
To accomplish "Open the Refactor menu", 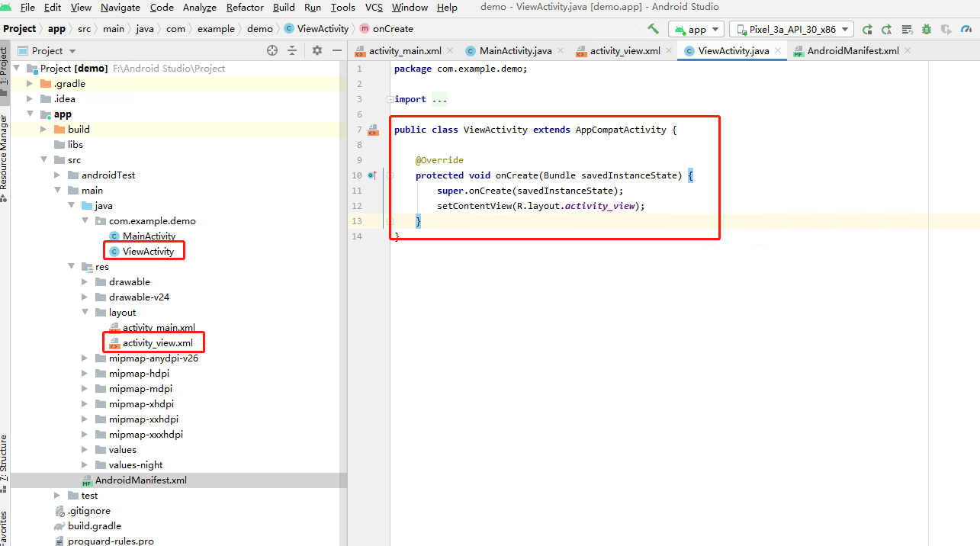I will pyautogui.click(x=245, y=8).
